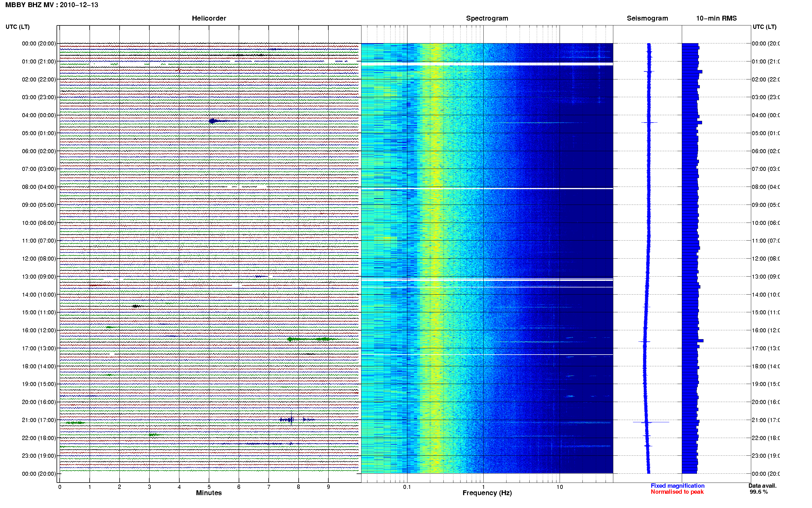Click the UTC (LT) label beside the helicorder
This screenshot has height=508, width=812.
point(17,27)
